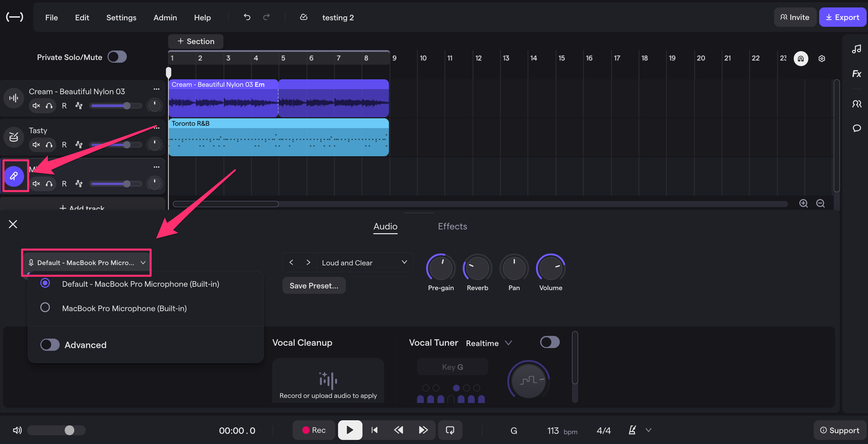The image size is (868, 444).
Task: Mute the Cream - Beautiful Nylon 03 track
Action: 36,106
